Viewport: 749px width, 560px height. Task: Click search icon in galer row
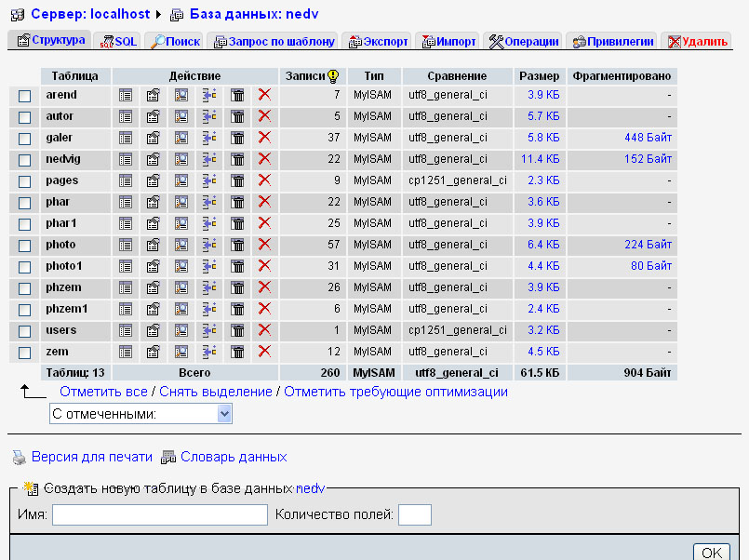click(181, 138)
